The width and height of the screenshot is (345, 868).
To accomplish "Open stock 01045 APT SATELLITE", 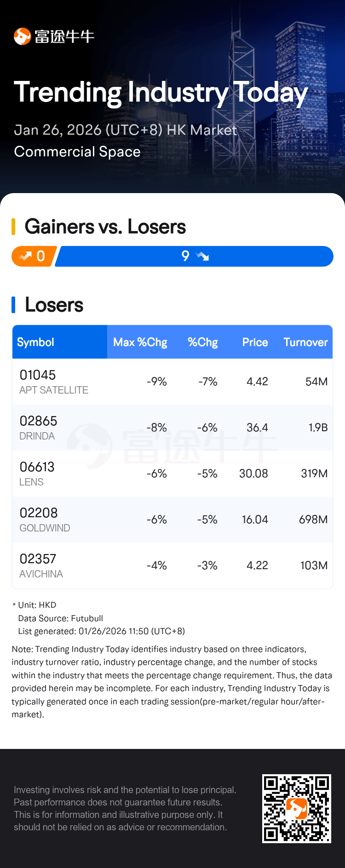I will tap(54, 382).
